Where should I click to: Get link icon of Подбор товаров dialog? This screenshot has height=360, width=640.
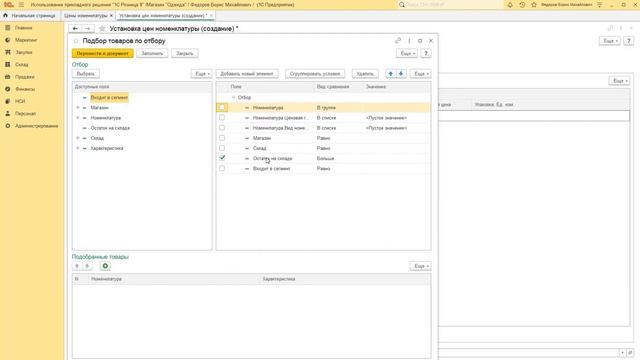[398, 41]
